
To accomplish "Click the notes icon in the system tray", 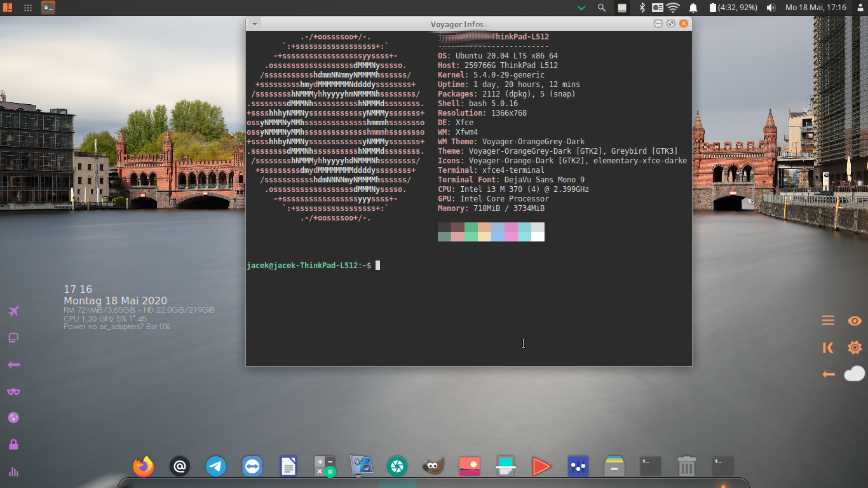I will 623,8.
